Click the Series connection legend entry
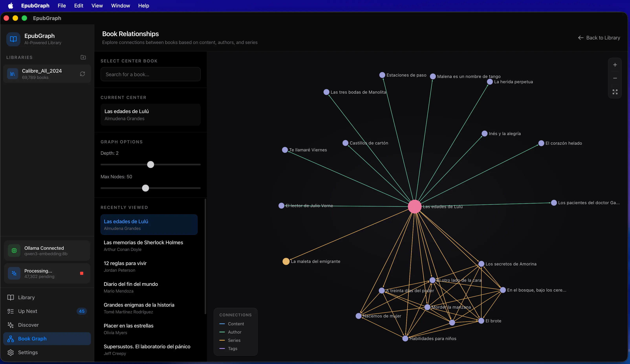Viewport: 630px width, 364px height. [230, 340]
